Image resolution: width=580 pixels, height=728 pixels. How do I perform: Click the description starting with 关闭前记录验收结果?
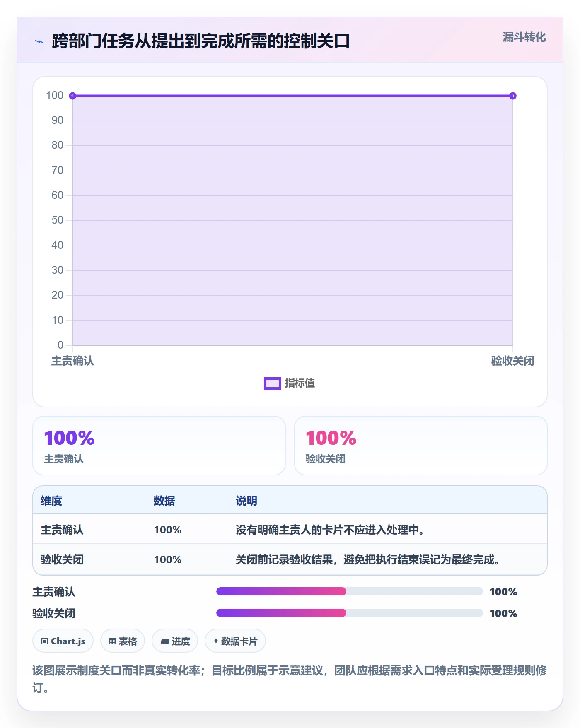point(367,560)
